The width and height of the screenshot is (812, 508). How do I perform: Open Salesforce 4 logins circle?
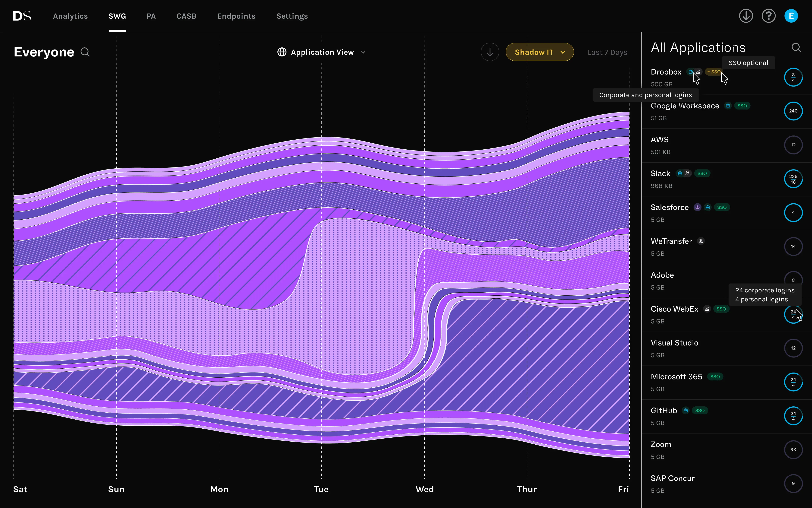(x=793, y=212)
